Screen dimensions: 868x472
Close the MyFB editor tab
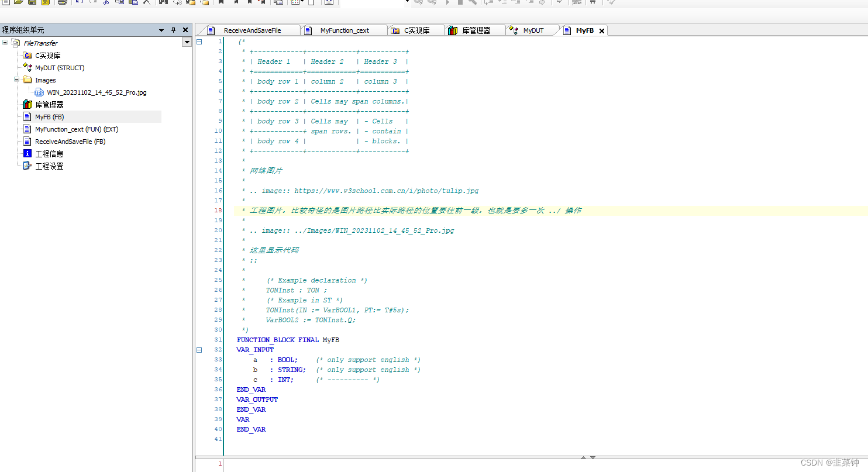point(602,31)
